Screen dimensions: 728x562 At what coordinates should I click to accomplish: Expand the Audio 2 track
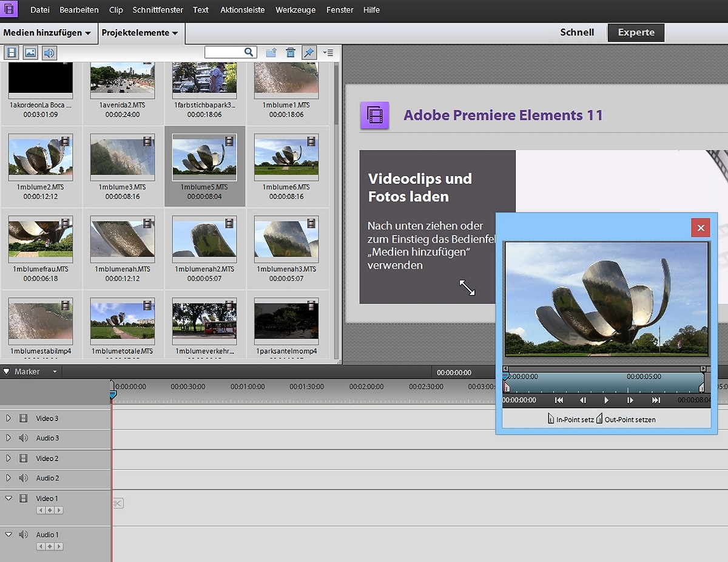click(8, 478)
